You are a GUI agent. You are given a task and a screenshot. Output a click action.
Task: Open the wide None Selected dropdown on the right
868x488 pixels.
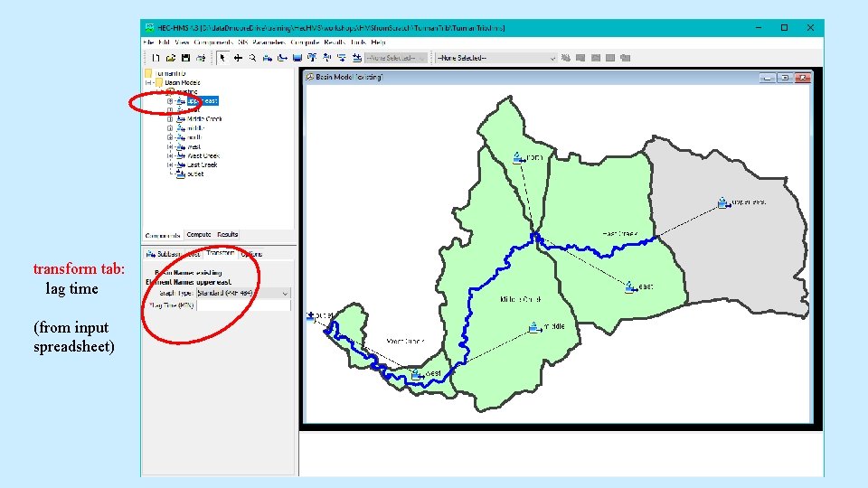496,58
